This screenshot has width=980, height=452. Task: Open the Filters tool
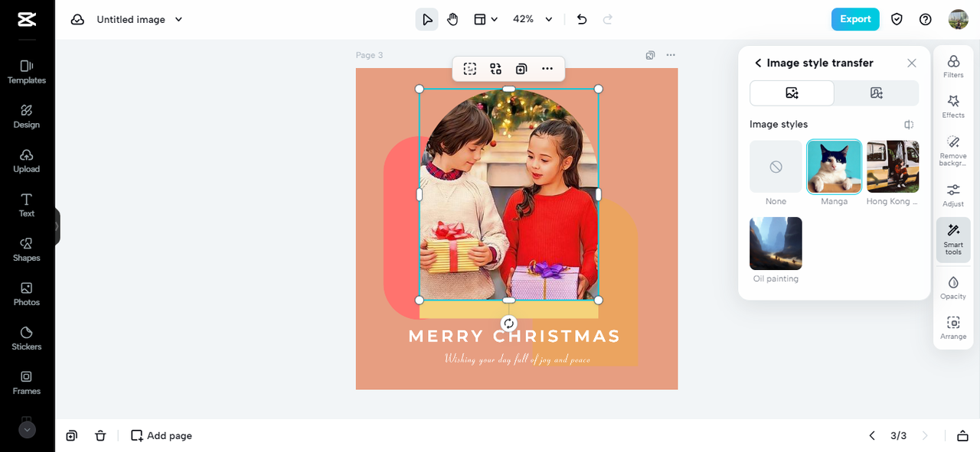coord(953,66)
